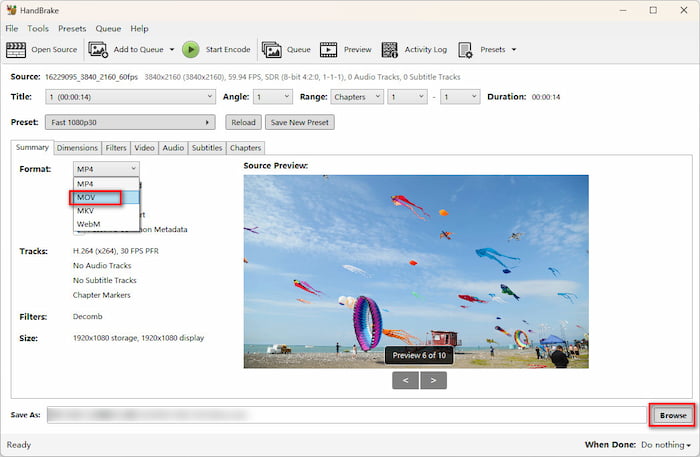The height and width of the screenshot is (457, 700).
Task: Click 'No Audio Tracks' text
Action: tap(102, 266)
